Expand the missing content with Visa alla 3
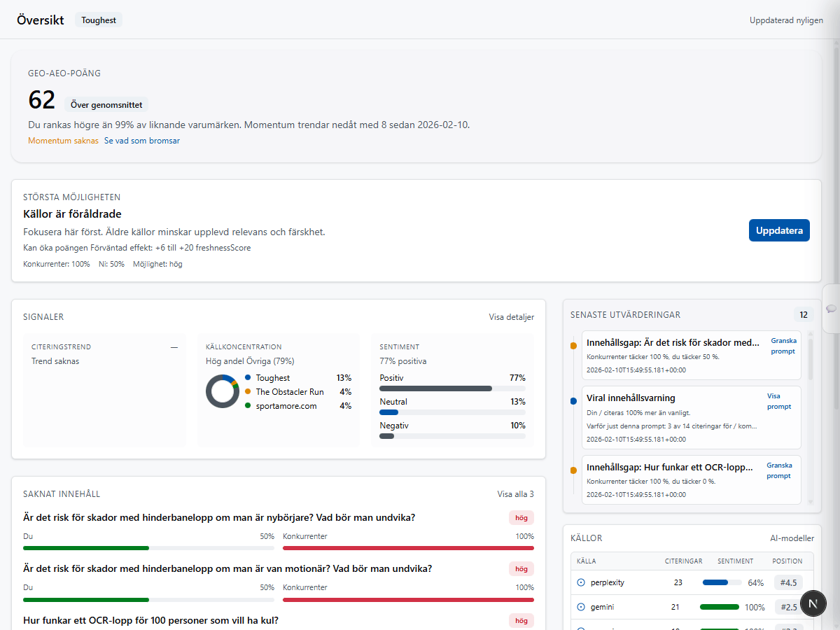 tap(514, 493)
